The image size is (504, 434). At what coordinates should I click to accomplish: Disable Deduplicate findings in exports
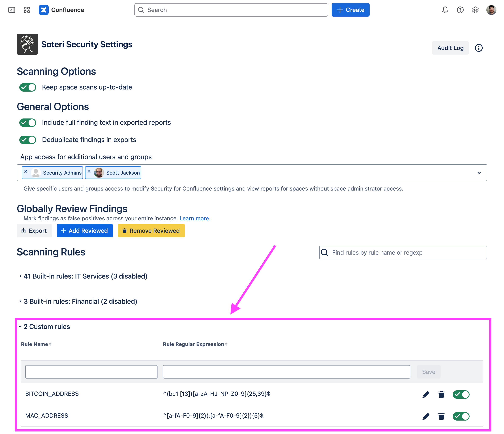(x=28, y=140)
